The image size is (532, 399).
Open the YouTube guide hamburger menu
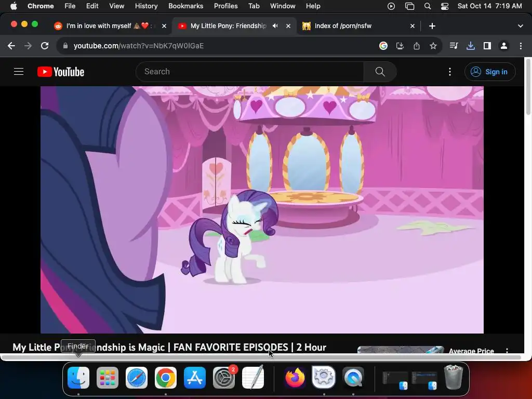[x=19, y=72]
